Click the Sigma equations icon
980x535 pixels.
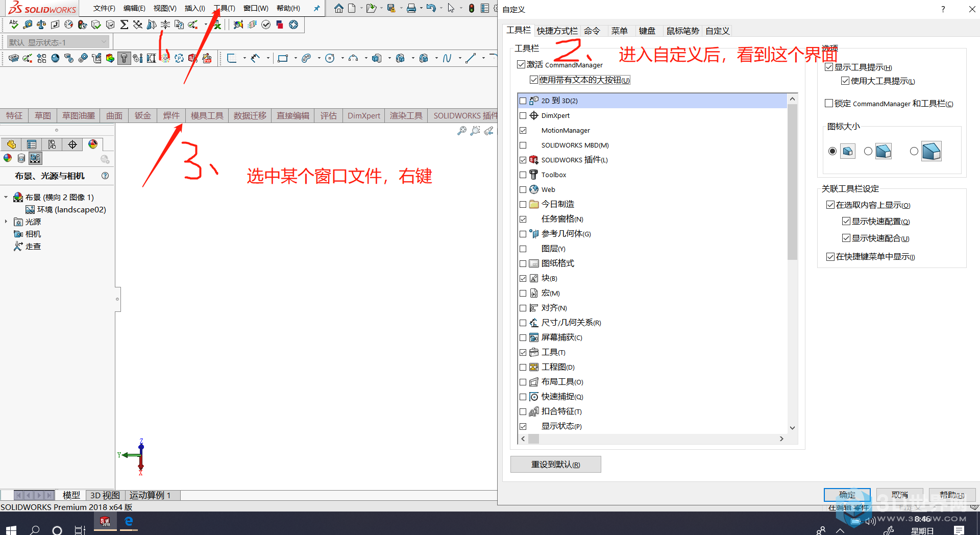pos(124,25)
